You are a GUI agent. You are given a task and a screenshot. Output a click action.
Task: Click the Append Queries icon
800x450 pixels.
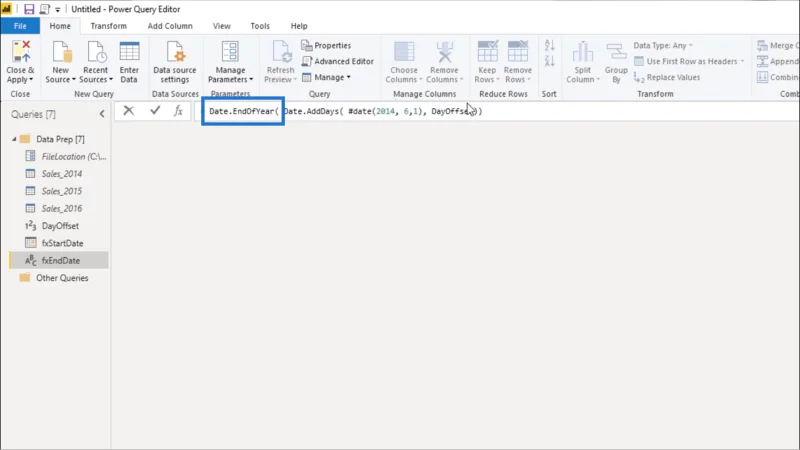pyautogui.click(x=762, y=62)
